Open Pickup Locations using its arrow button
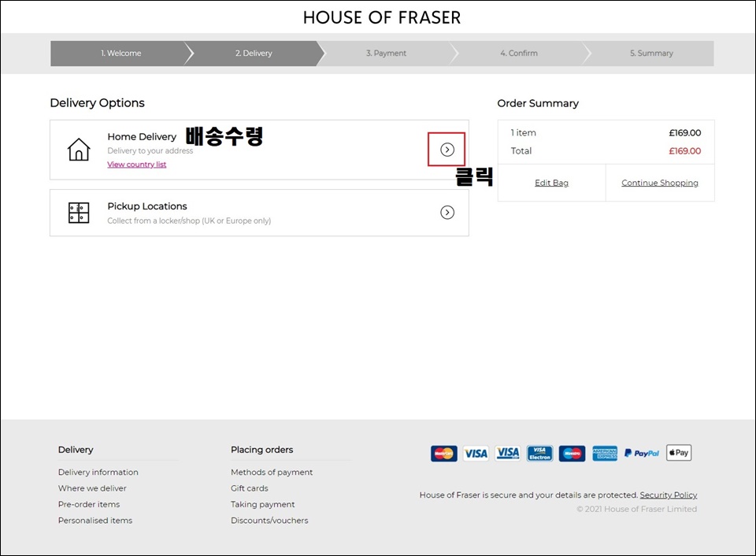Image resolution: width=756 pixels, height=556 pixels. tap(447, 212)
